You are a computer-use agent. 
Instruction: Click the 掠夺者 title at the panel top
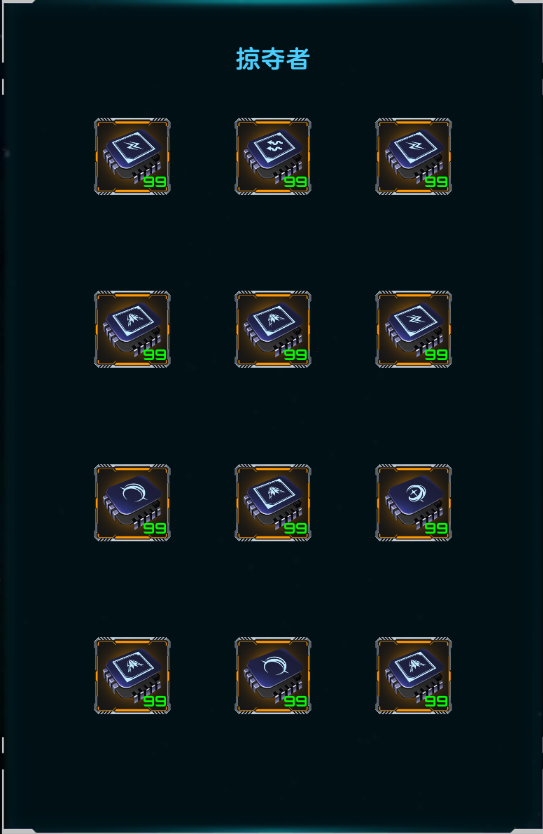[x=273, y=59]
